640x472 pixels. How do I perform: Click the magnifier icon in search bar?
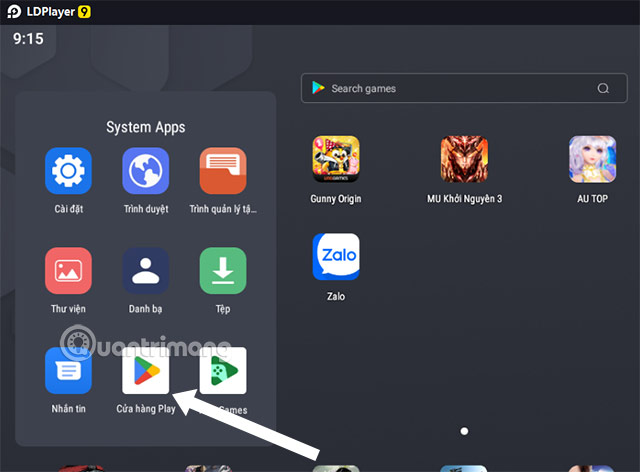pos(603,88)
